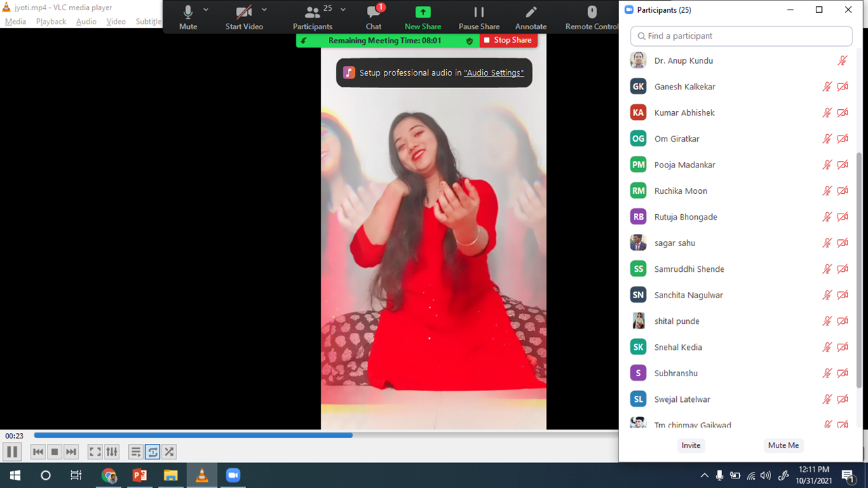The height and width of the screenshot is (488, 868).
Task: Pause playback in VLC
Action: [12, 451]
